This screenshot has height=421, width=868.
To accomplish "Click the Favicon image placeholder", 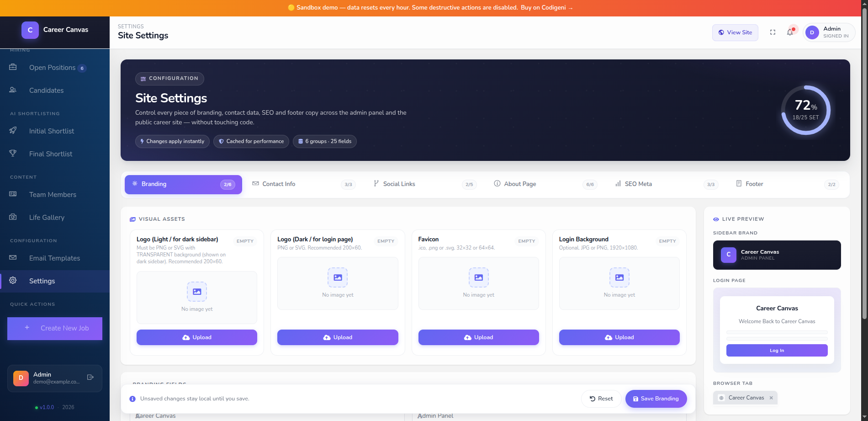I will (478, 283).
